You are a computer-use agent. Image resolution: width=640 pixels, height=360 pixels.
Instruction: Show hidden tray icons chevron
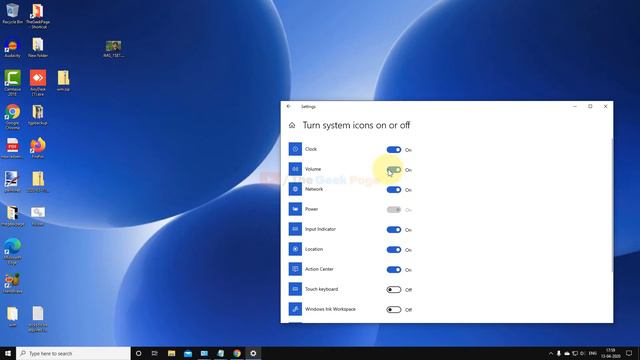(x=551, y=353)
